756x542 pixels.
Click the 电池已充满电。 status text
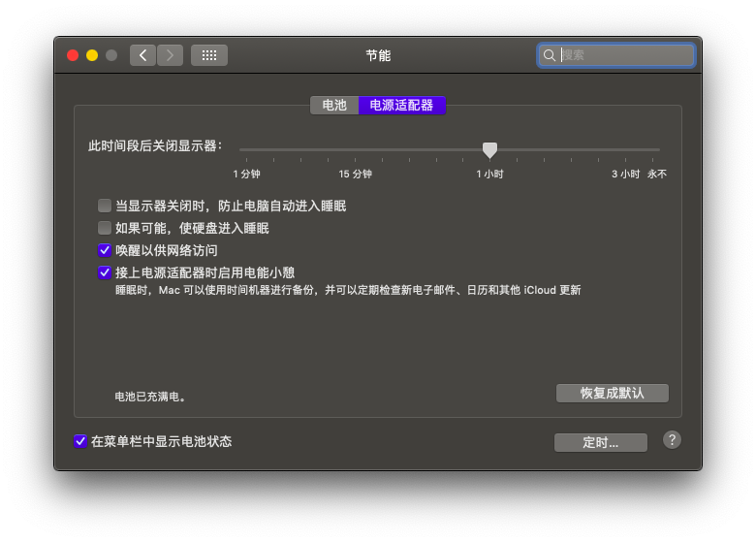(150, 397)
